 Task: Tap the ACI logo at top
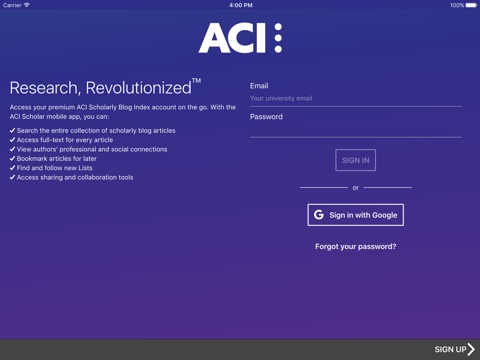(241, 38)
